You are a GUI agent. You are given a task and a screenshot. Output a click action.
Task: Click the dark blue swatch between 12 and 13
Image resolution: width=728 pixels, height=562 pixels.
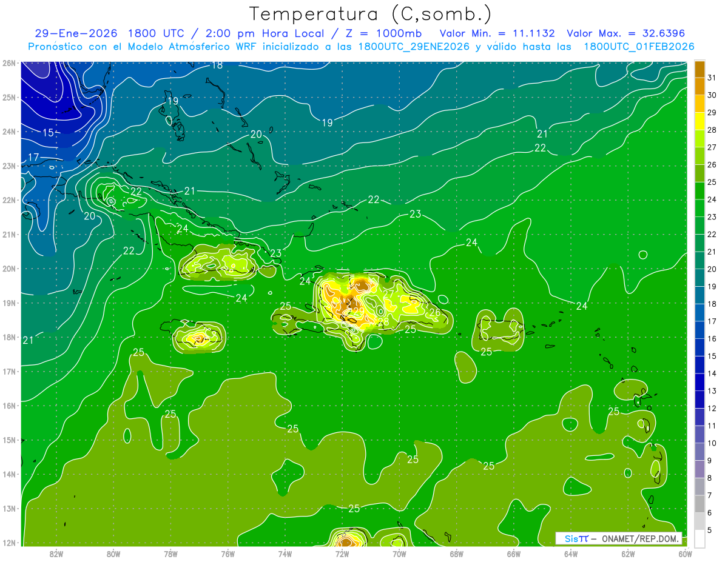pos(699,399)
